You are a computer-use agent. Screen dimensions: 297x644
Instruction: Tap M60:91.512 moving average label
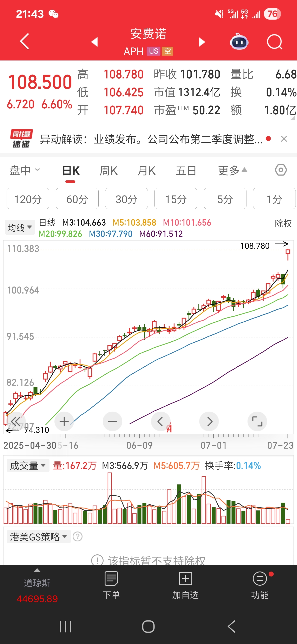pyautogui.click(x=161, y=234)
